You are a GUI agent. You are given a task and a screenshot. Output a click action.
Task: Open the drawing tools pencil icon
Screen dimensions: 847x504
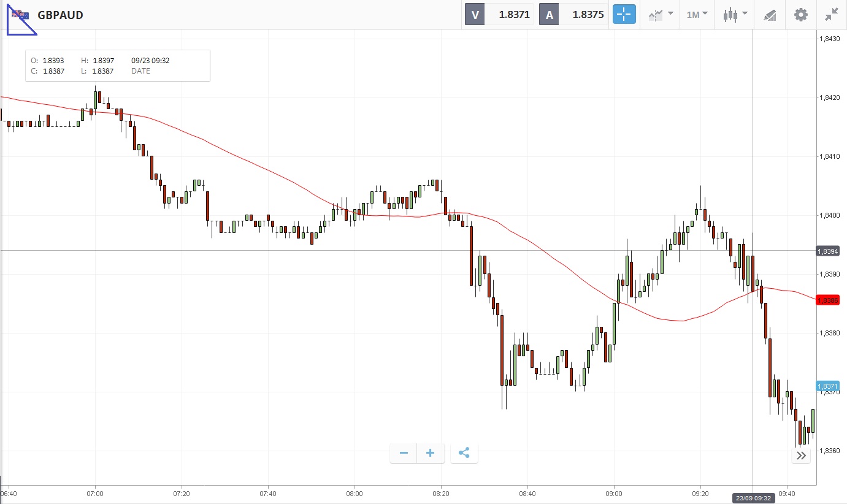(770, 15)
